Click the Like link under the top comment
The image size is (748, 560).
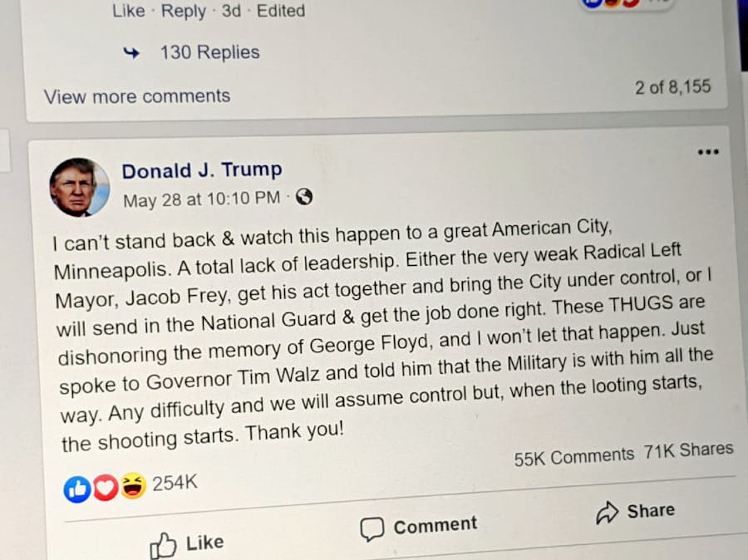128,12
